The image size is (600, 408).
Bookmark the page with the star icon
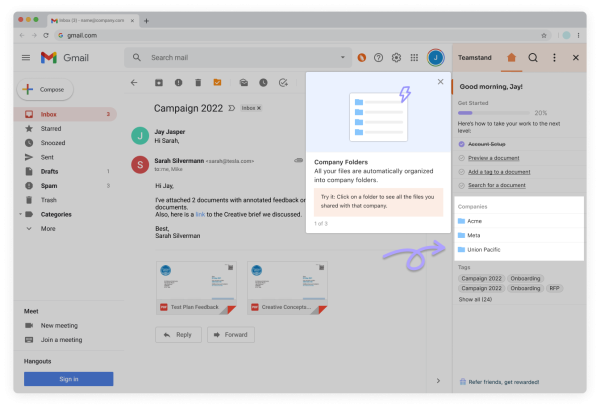(x=544, y=35)
